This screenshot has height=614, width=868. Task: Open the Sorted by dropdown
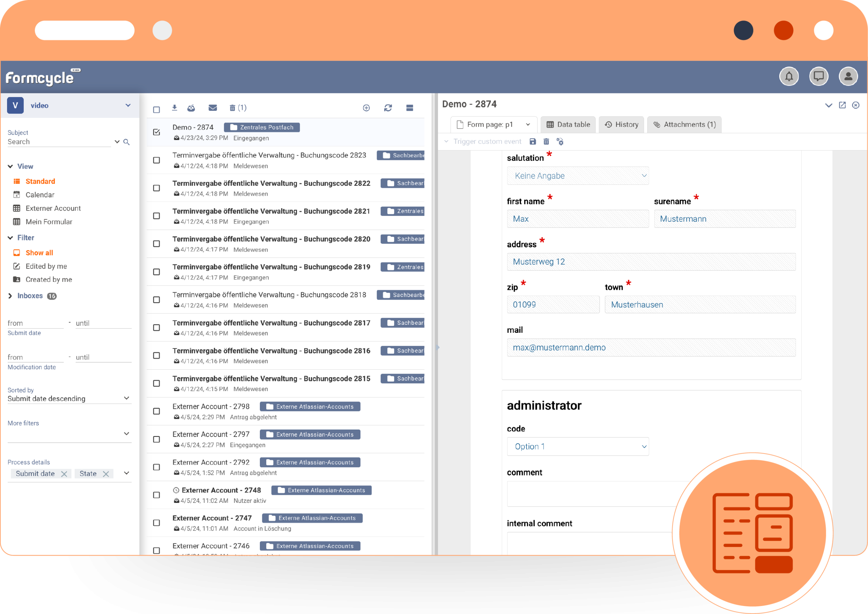(x=126, y=398)
